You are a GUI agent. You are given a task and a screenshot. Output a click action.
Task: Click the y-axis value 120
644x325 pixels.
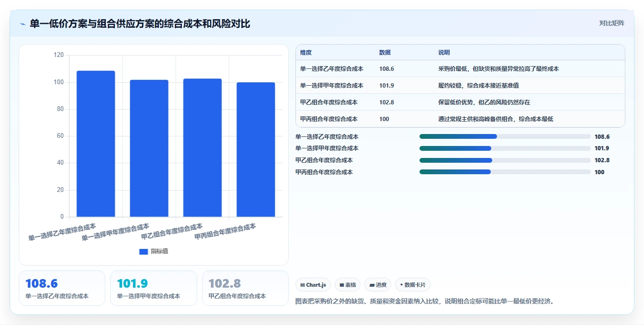(x=58, y=55)
